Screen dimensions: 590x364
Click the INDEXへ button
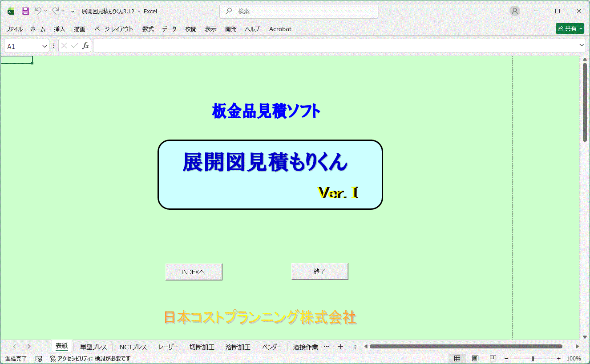coord(194,272)
